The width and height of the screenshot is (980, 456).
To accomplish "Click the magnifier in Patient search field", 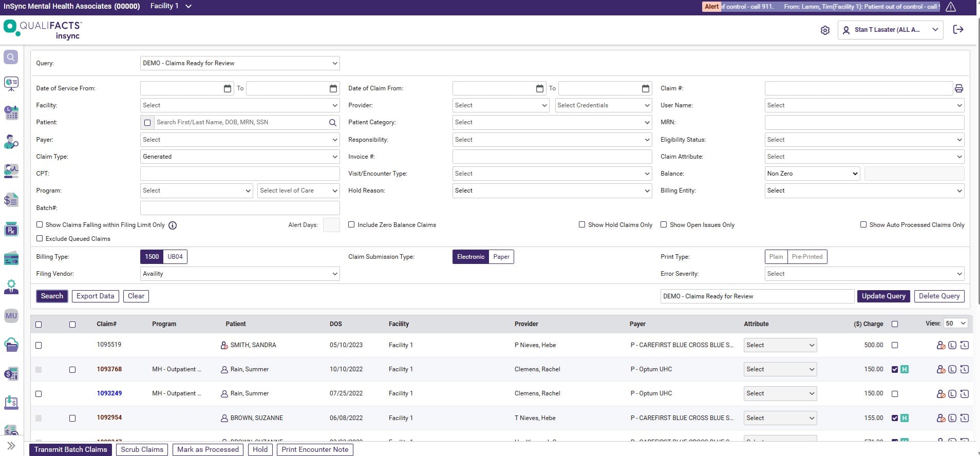I will pyautogui.click(x=333, y=123).
